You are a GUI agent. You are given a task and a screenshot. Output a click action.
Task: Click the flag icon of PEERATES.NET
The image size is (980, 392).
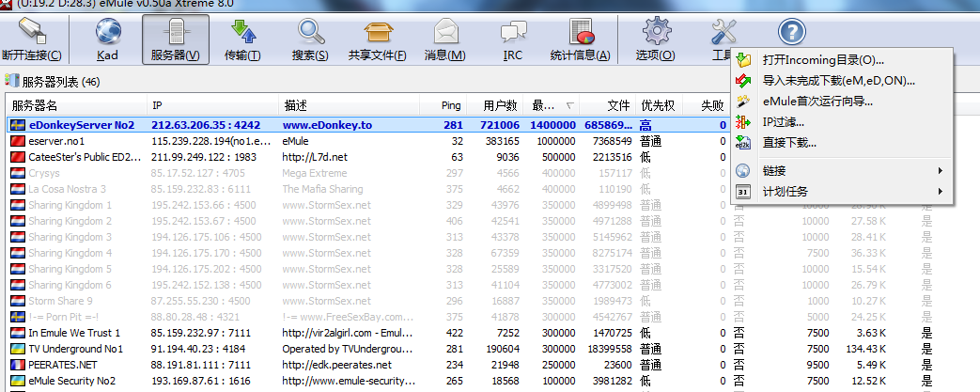(x=18, y=365)
